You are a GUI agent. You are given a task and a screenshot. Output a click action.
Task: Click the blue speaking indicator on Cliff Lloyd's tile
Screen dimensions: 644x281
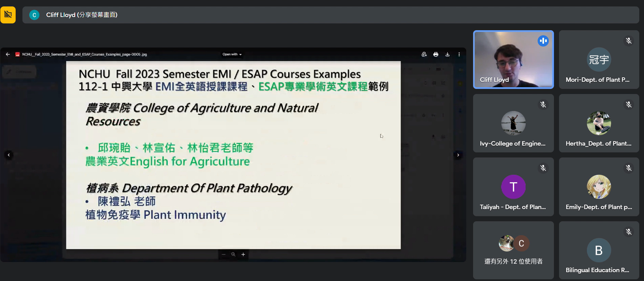click(543, 41)
